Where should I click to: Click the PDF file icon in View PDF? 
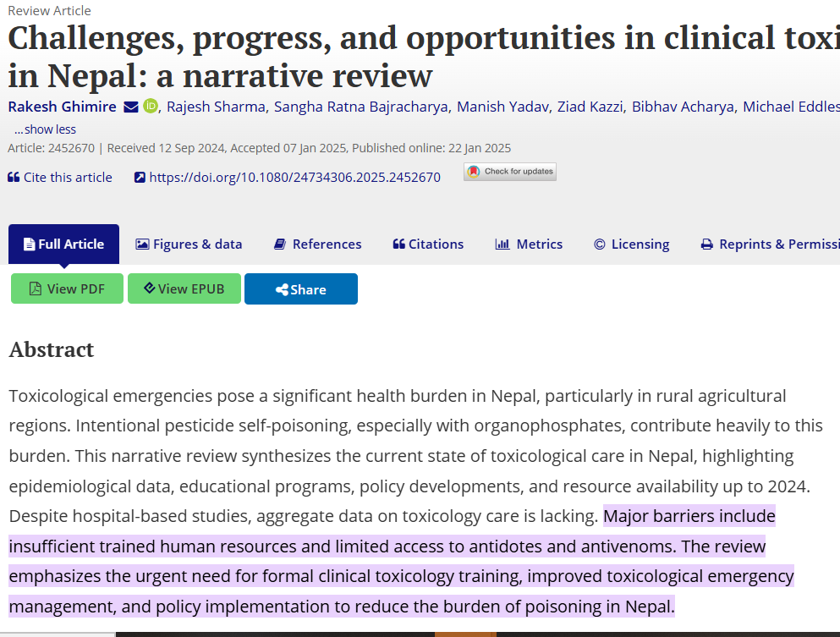tap(36, 288)
